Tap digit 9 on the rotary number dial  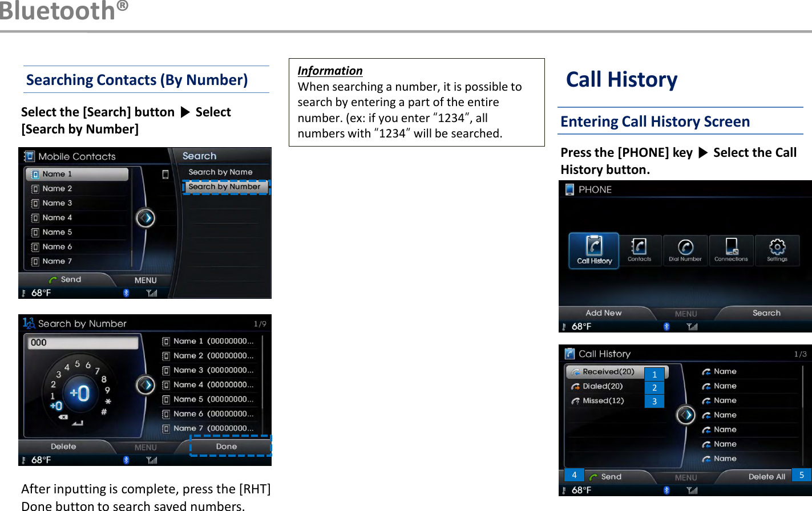click(x=107, y=390)
